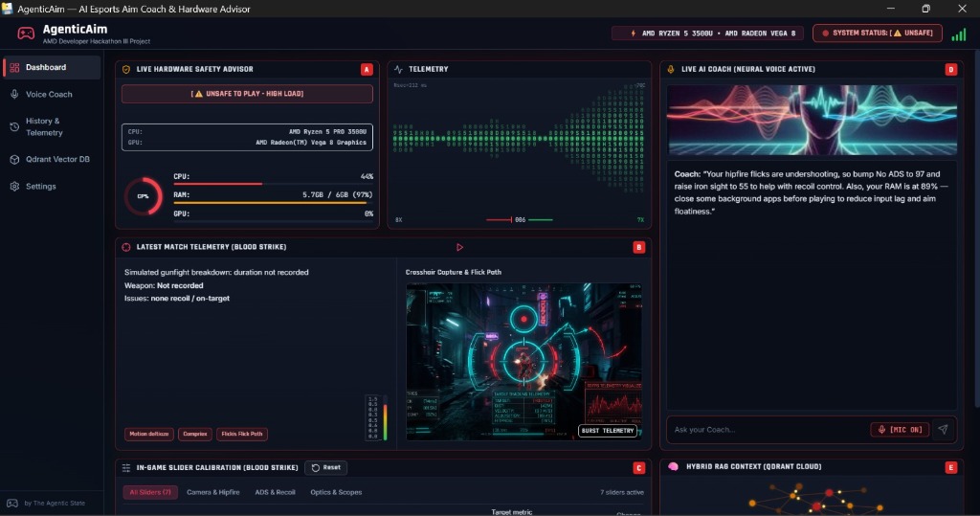This screenshot has width=980, height=516.
Task: Click the Crosshair Capture & Flick Path image
Action: click(x=523, y=362)
